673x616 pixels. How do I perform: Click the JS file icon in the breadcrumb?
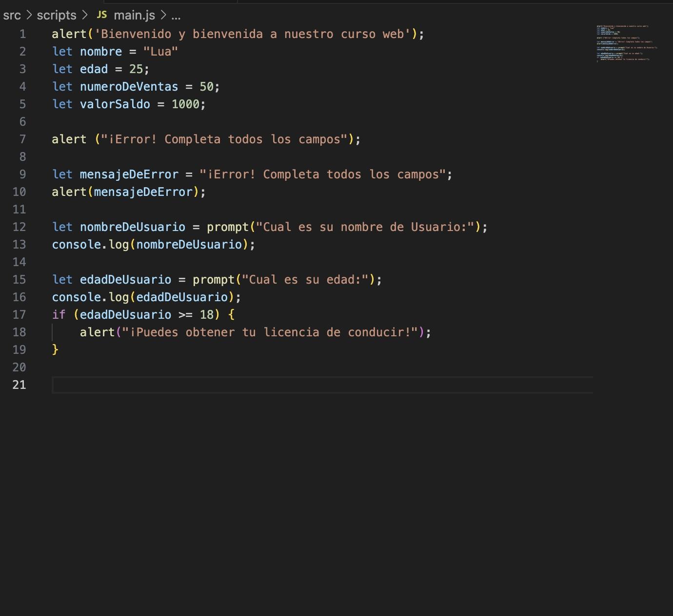point(102,15)
